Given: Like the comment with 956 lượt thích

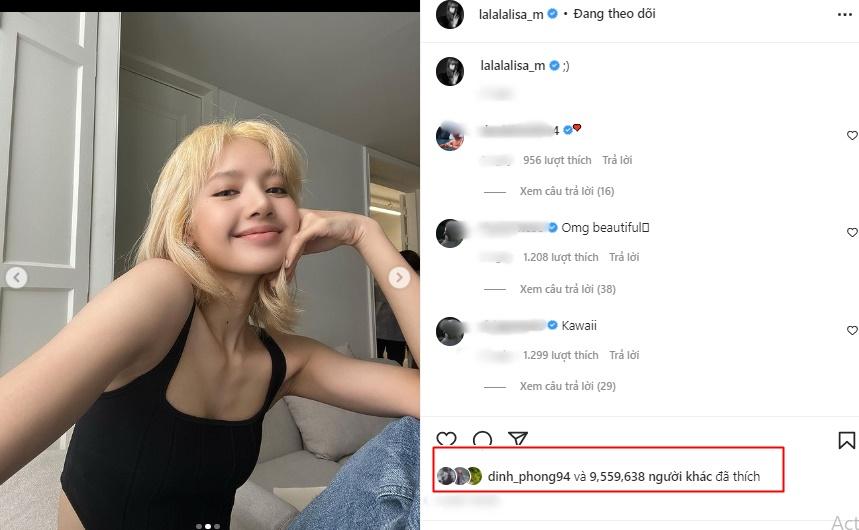Looking at the screenshot, I should pos(852,135).
